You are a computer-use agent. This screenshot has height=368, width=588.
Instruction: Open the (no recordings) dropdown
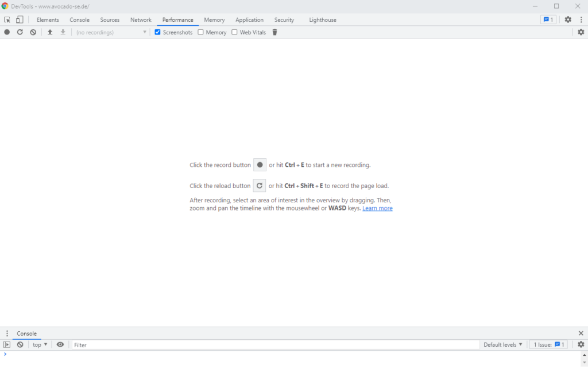[111, 32]
